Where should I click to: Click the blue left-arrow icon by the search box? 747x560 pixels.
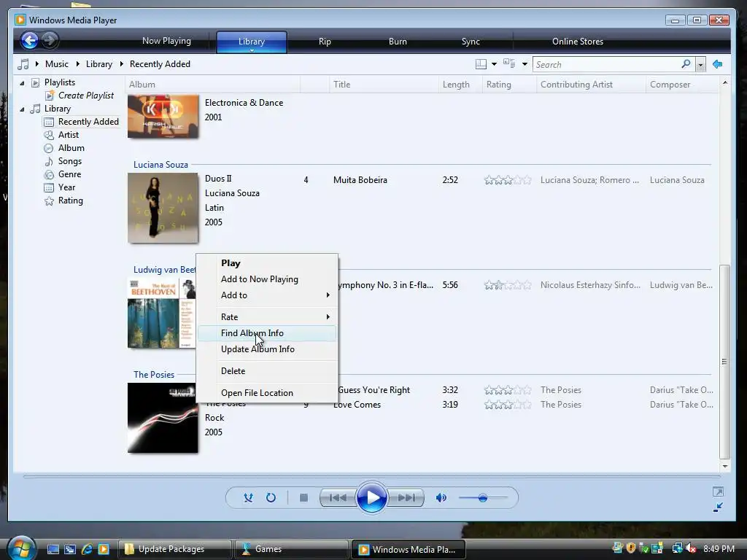[718, 64]
